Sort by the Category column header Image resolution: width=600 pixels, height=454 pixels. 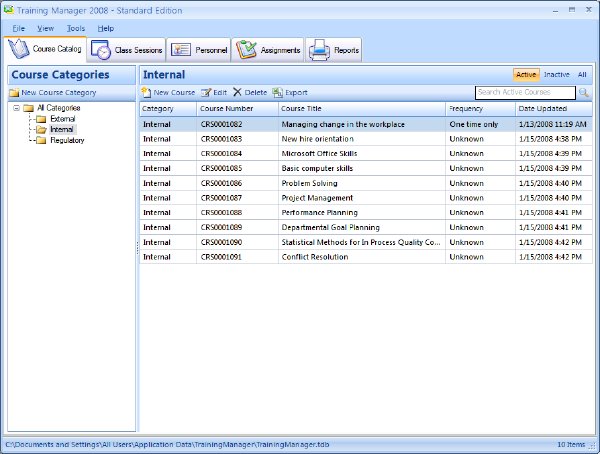(168, 109)
